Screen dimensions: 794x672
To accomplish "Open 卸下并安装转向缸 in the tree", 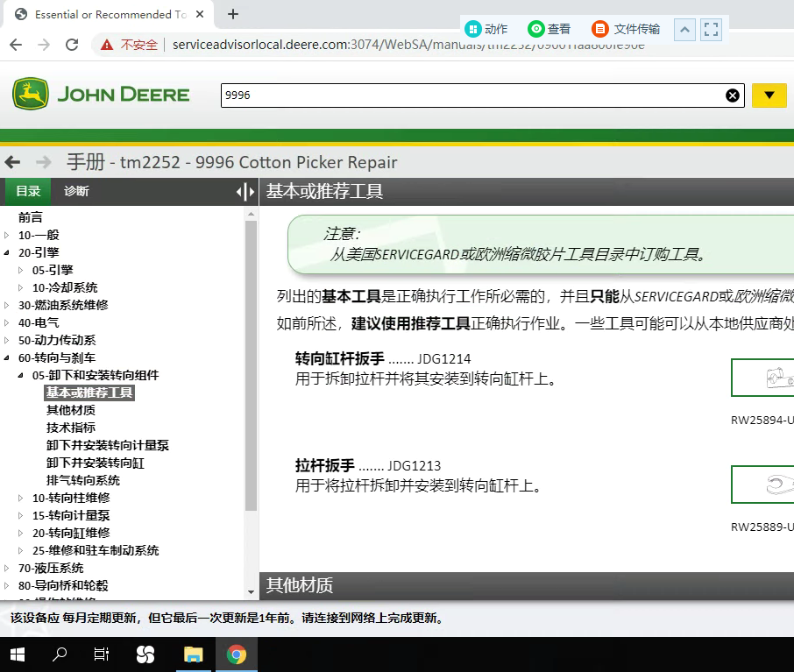I will click(96, 463).
